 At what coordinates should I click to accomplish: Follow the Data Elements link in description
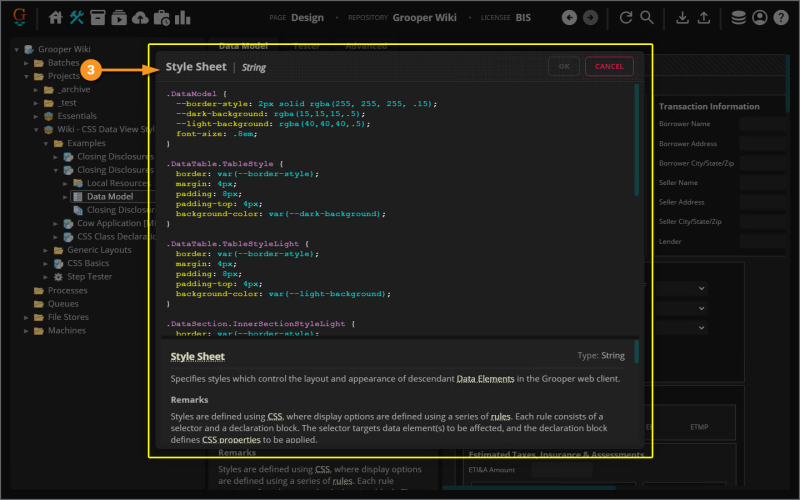[x=486, y=379]
